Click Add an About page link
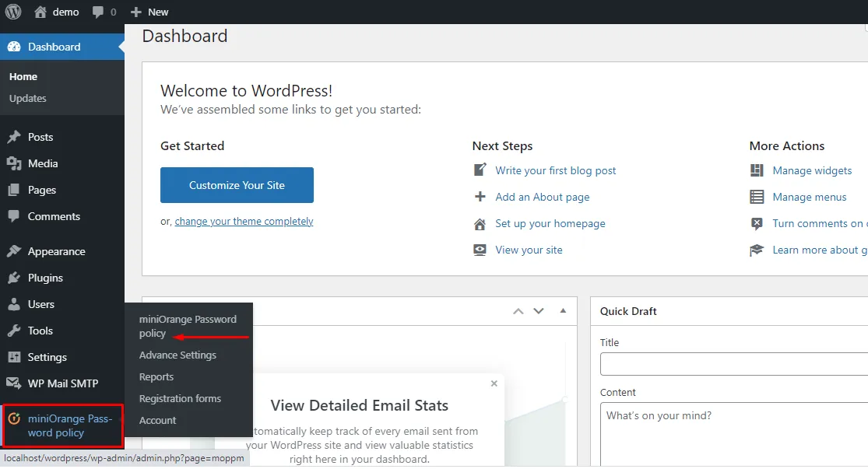This screenshot has height=469, width=868. click(543, 197)
